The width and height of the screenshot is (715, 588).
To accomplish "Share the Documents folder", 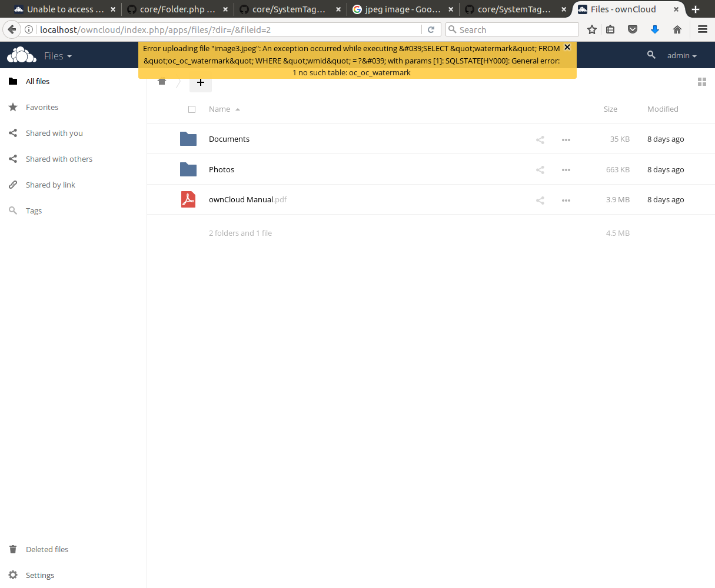I will (x=540, y=139).
